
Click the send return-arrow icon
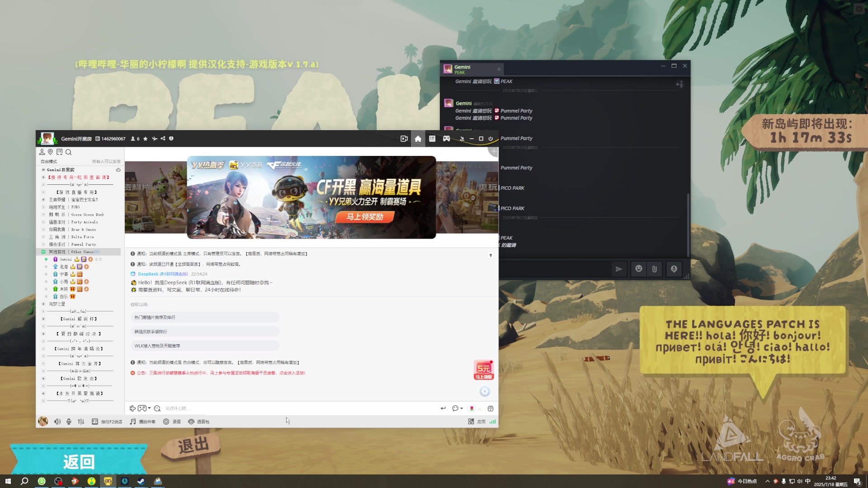(x=443, y=408)
